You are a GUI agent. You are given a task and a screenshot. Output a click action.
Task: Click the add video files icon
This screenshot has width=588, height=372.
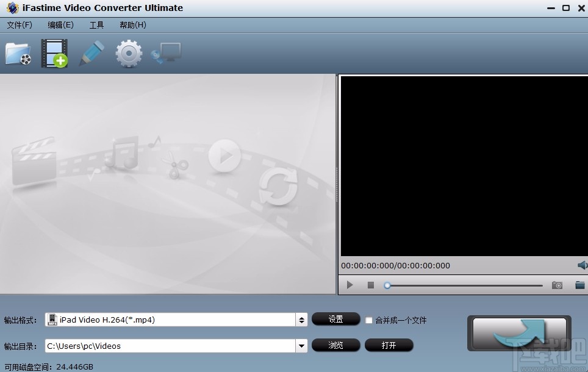coord(54,53)
